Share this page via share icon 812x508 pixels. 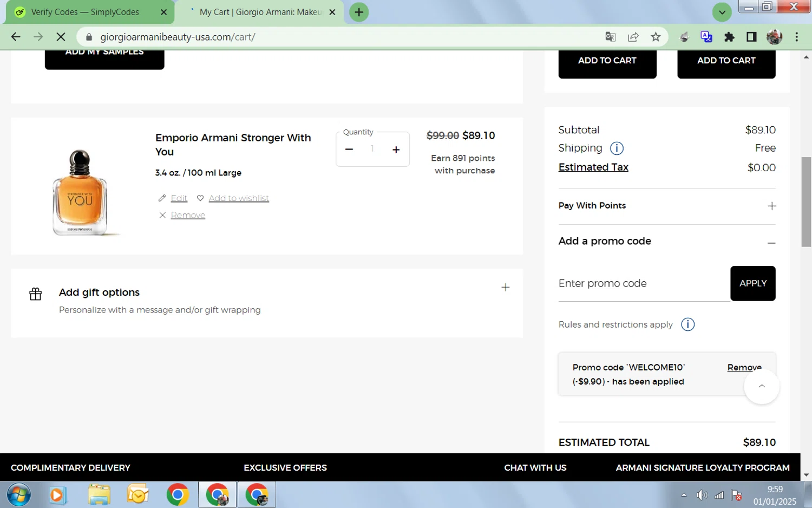633,37
